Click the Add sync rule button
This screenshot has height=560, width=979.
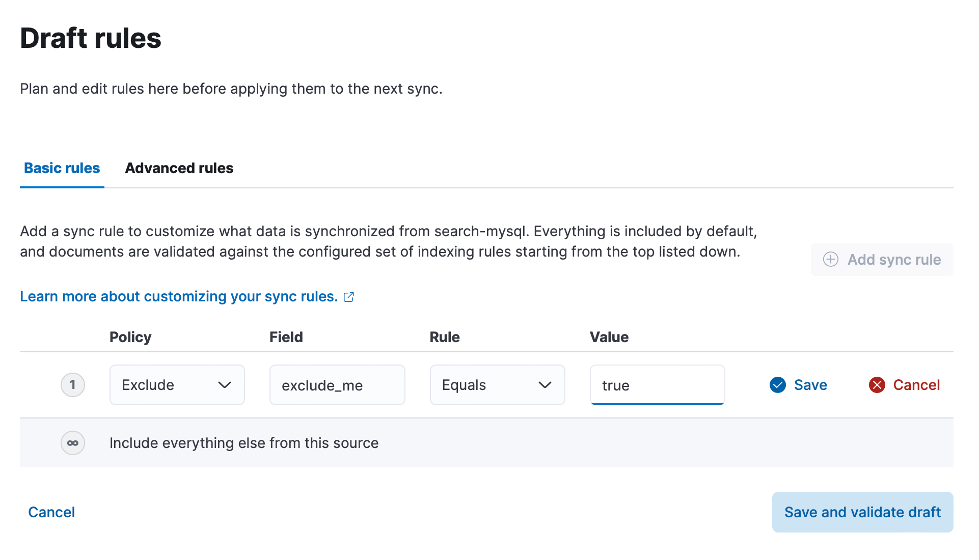tap(882, 260)
